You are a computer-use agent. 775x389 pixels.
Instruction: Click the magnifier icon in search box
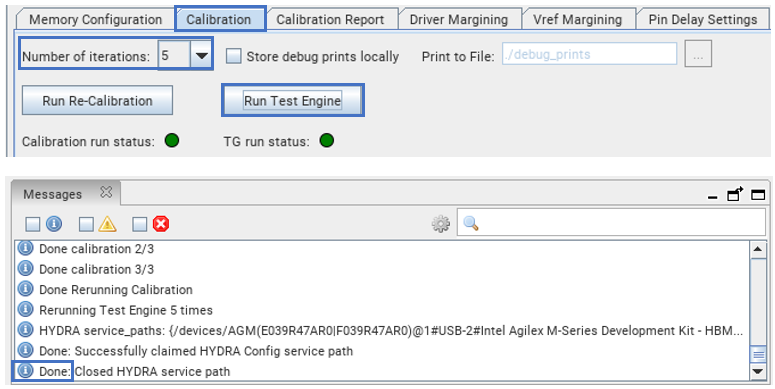471,224
